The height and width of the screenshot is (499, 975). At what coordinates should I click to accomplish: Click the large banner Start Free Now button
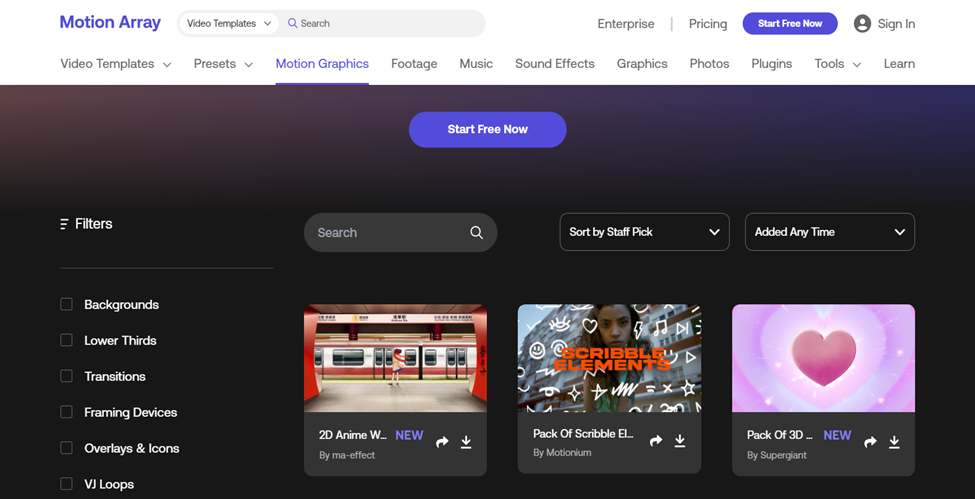tap(488, 129)
